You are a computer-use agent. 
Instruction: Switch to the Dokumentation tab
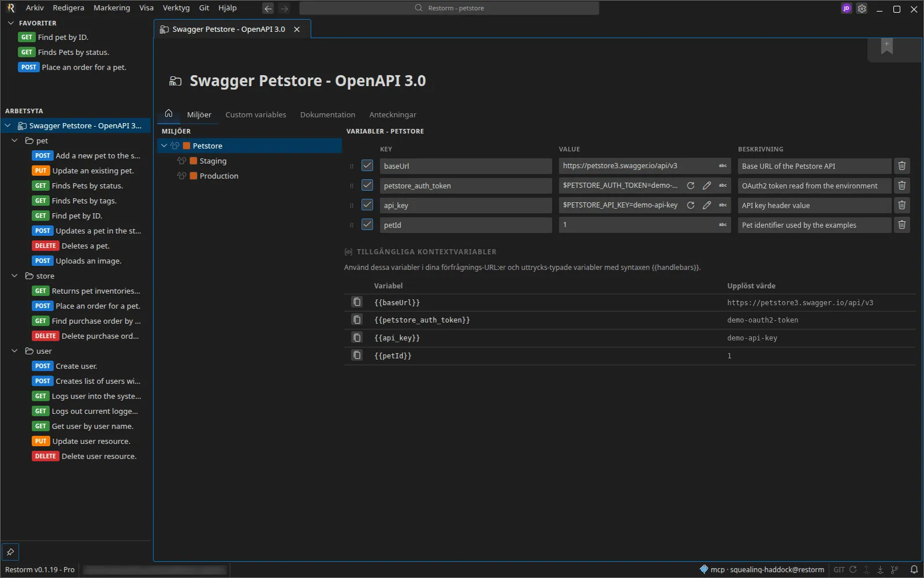point(327,114)
